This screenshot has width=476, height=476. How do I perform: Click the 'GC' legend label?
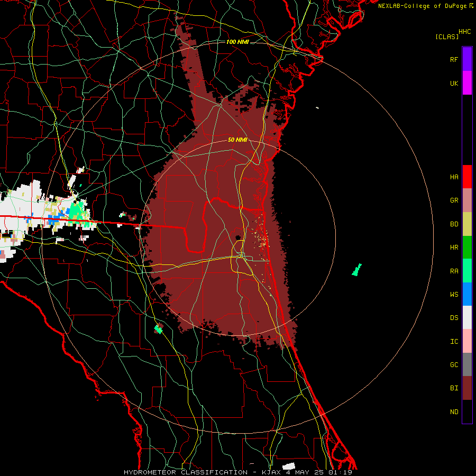tap(454, 365)
